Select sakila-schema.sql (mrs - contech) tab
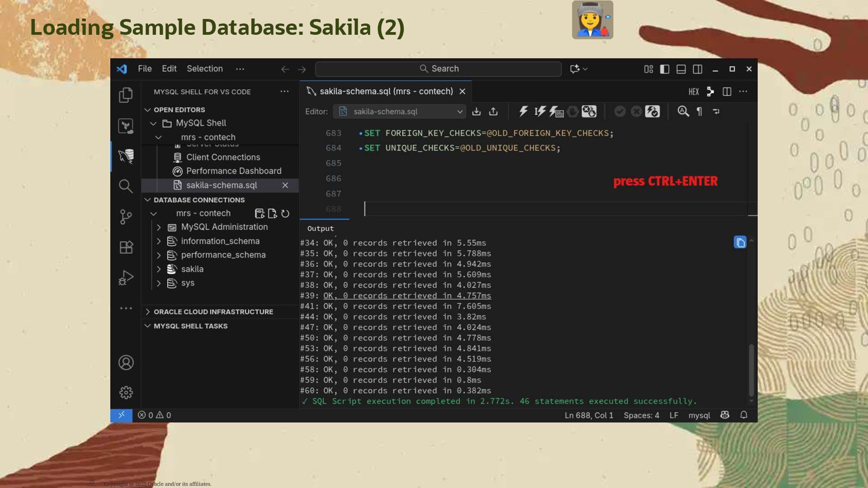The image size is (868, 488). tap(386, 91)
